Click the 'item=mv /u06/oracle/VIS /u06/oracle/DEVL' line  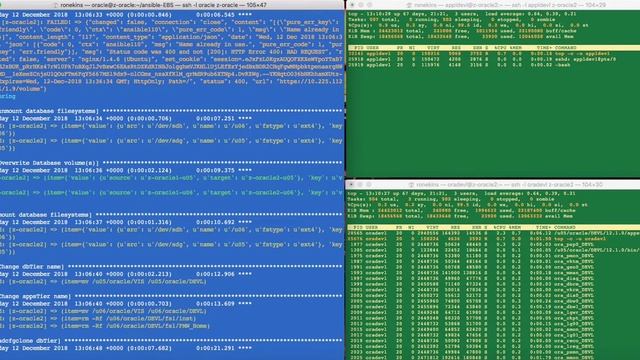pos(103,311)
